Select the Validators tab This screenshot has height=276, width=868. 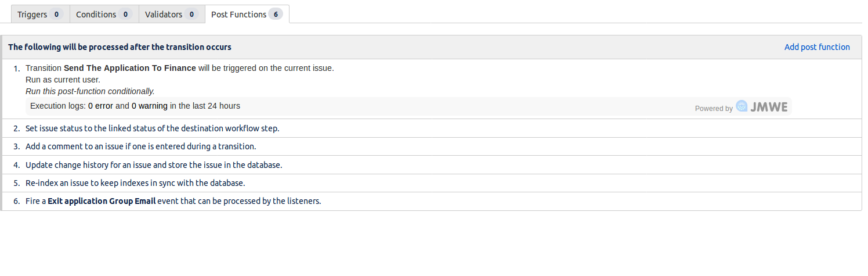(172, 15)
